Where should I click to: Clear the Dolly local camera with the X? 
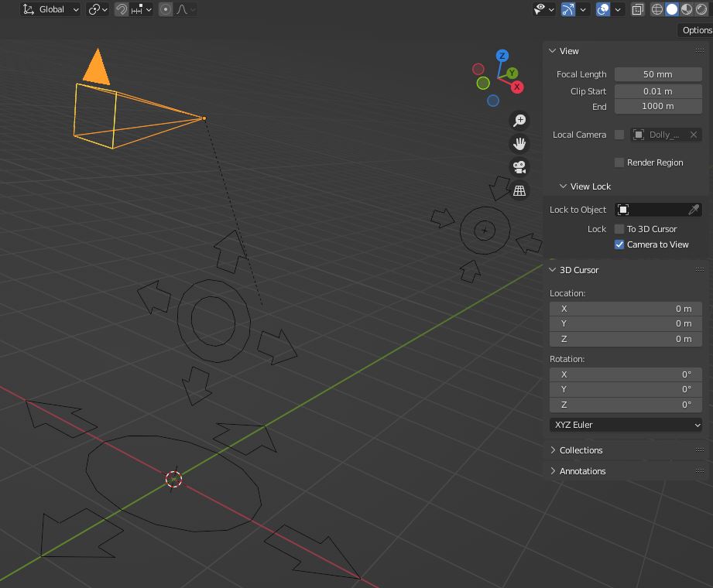(x=694, y=135)
